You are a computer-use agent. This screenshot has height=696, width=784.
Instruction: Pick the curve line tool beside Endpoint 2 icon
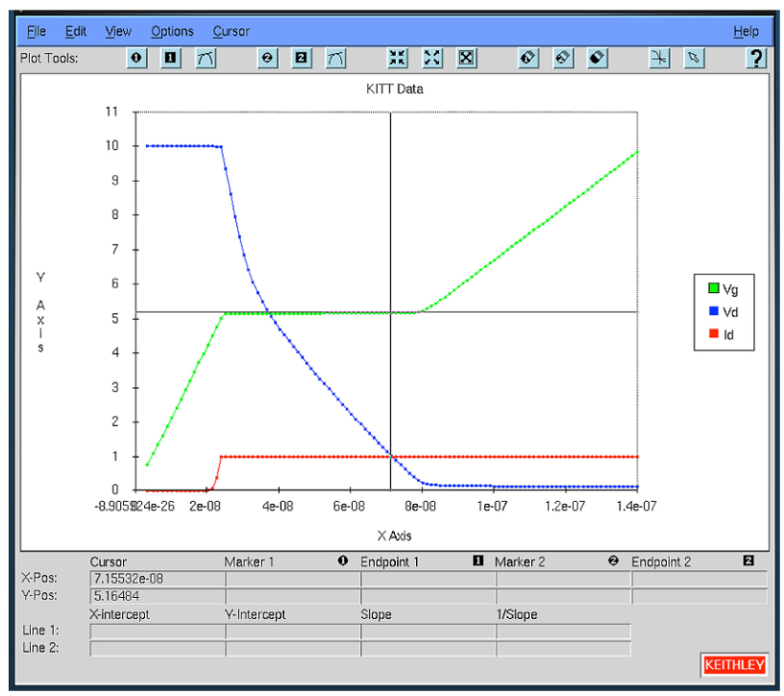click(x=335, y=59)
